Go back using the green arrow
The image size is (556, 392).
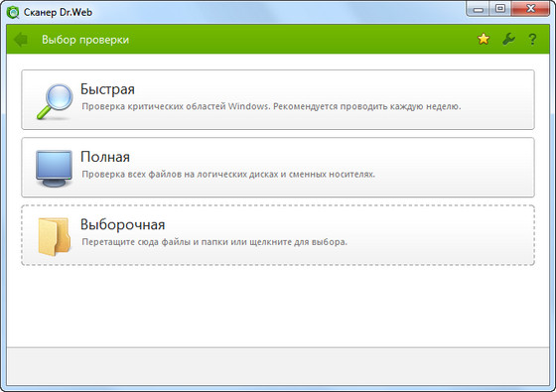pos(21,40)
